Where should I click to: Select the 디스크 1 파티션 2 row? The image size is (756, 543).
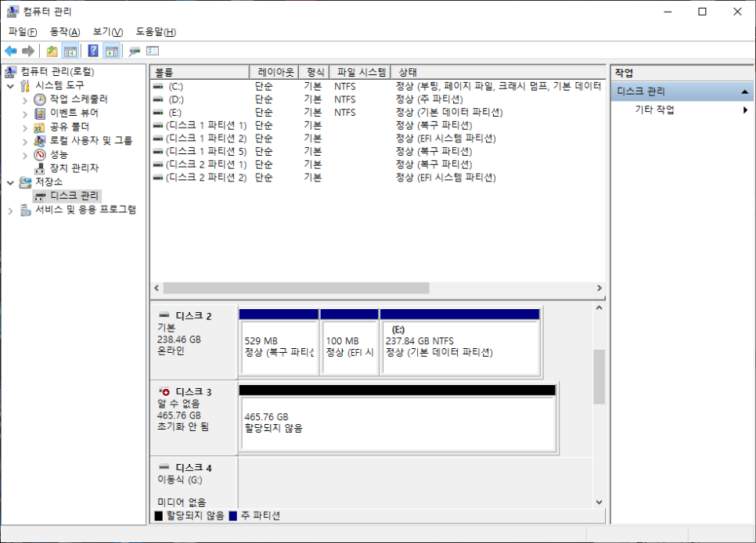click(378, 138)
